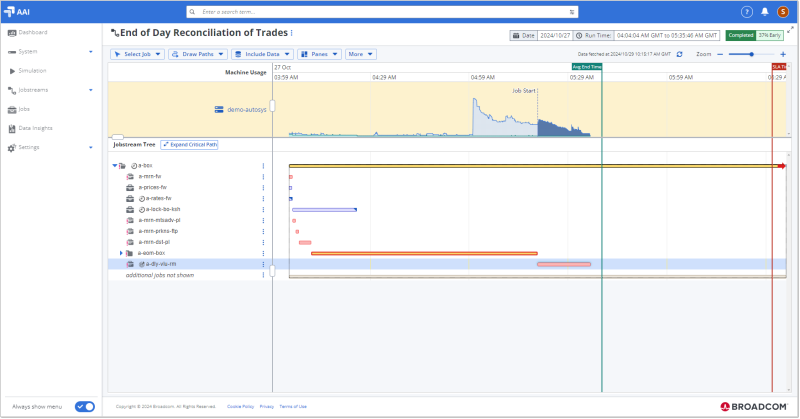Click the 2024/10/27 date field
This screenshot has height=419, width=800.
pyautogui.click(x=555, y=35)
